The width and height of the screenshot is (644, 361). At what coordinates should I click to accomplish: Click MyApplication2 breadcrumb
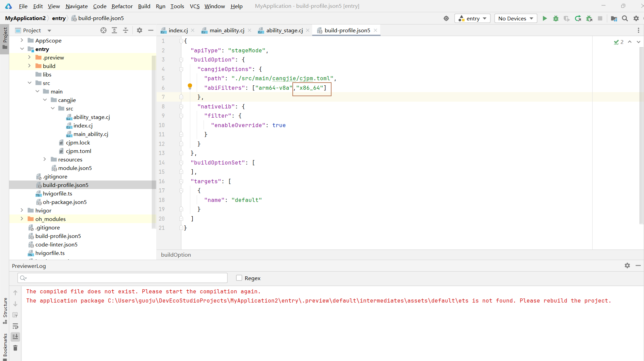point(25,18)
